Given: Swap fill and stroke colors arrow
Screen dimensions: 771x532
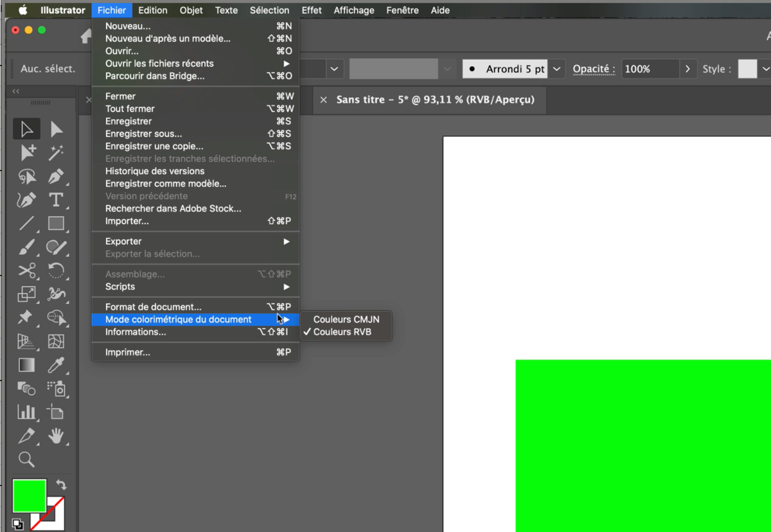Looking at the screenshot, I should click(61, 485).
